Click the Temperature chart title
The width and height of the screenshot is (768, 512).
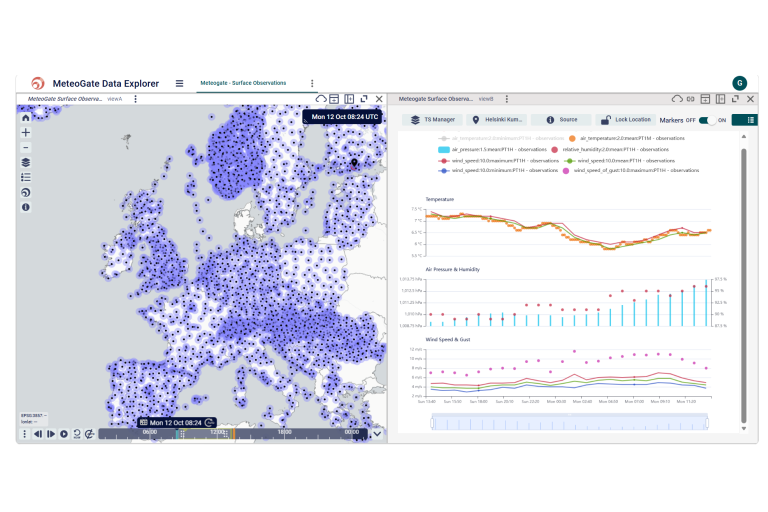(x=439, y=199)
